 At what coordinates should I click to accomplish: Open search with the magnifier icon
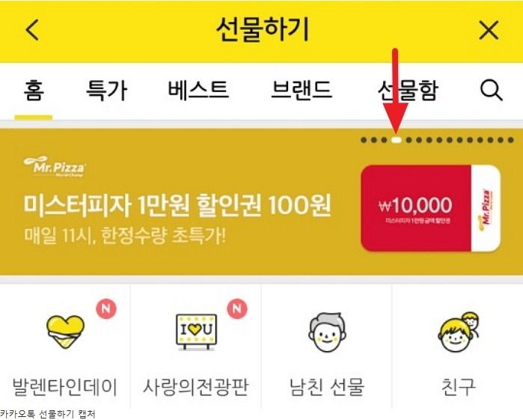[492, 90]
